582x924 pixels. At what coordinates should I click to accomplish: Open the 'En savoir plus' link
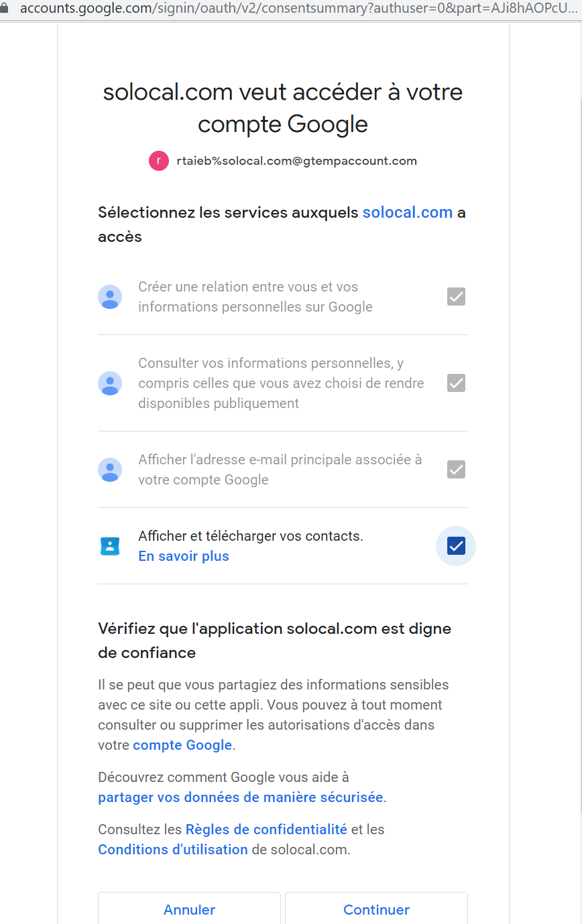point(184,556)
